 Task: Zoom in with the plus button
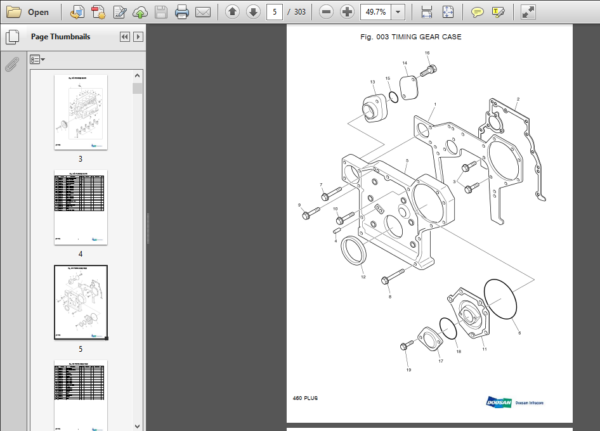(347, 12)
